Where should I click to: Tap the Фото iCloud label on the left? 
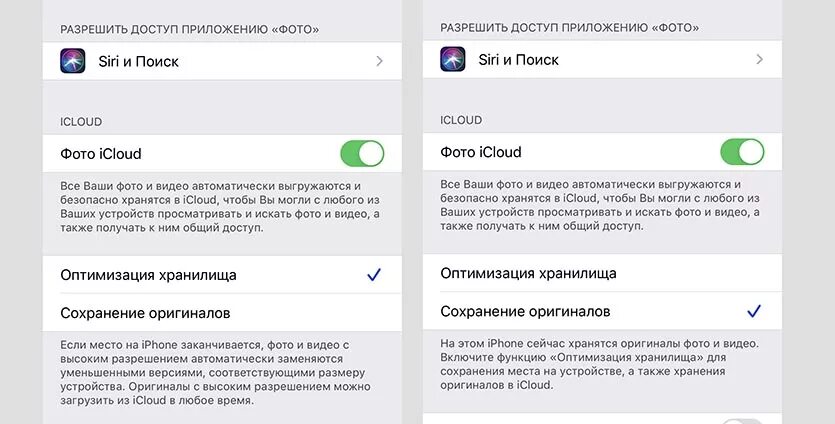pyautogui.click(x=101, y=154)
